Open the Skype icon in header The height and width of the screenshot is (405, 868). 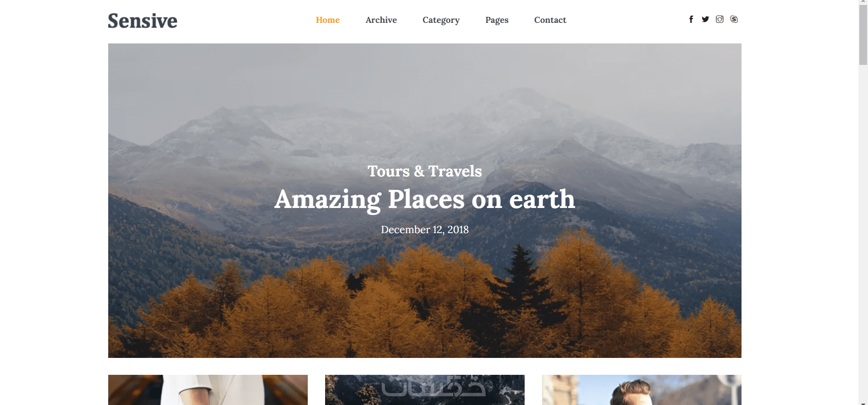[734, 19]
